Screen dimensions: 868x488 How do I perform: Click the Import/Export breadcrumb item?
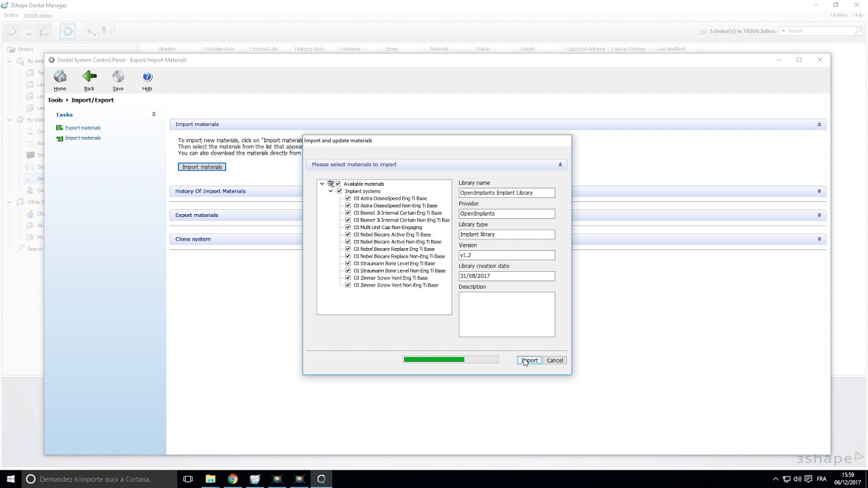pos(92,100)
